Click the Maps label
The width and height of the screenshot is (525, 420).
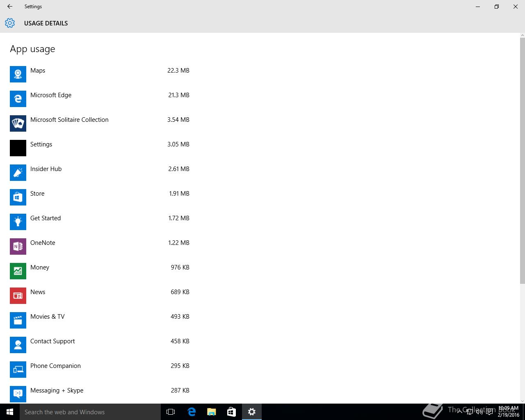[38, 71]
